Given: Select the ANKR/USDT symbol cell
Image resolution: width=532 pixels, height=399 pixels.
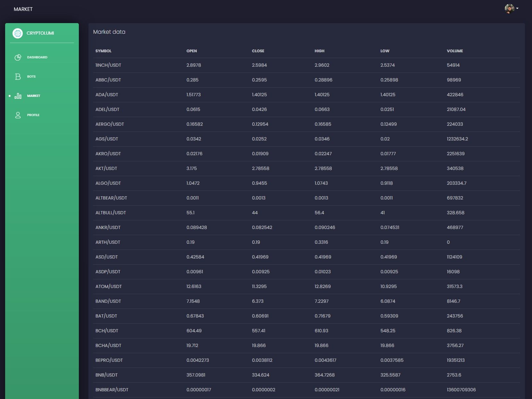Looking at the screenshot, I should click(x=108, y=227).
